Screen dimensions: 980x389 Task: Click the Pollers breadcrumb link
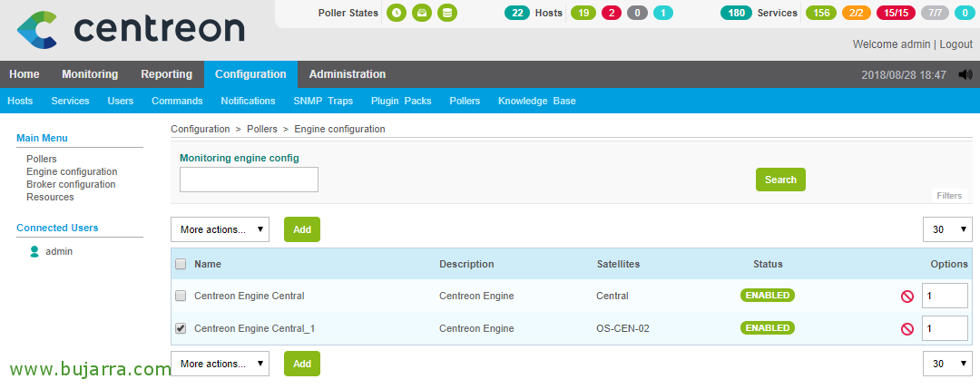pyautogui.click(x=262, y=130)
